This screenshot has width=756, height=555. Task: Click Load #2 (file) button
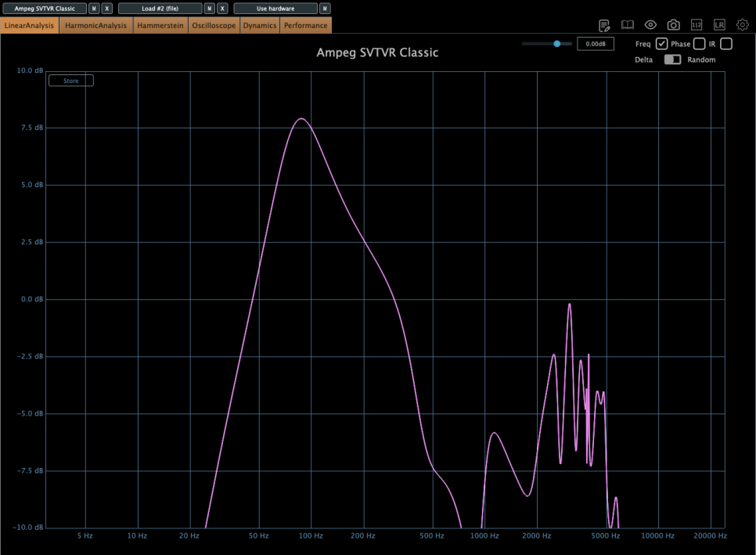tap(160, 9)
